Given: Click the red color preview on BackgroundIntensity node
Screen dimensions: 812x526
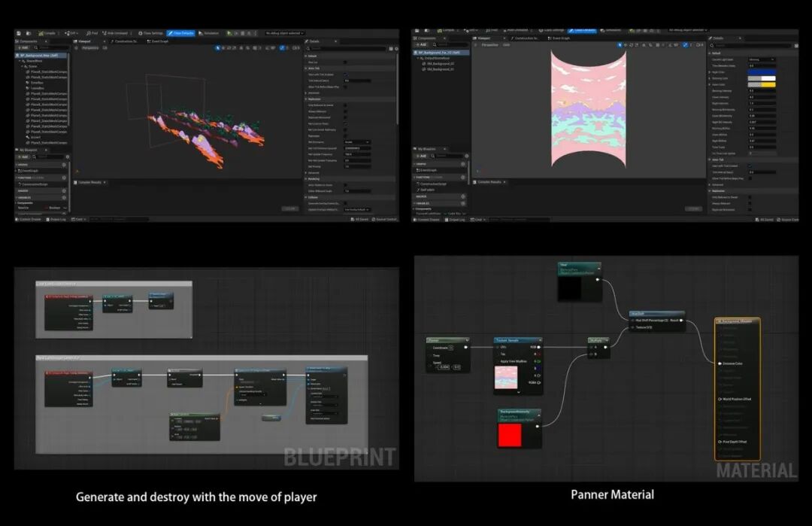Looking at the screenshot, I should point(510,435).
